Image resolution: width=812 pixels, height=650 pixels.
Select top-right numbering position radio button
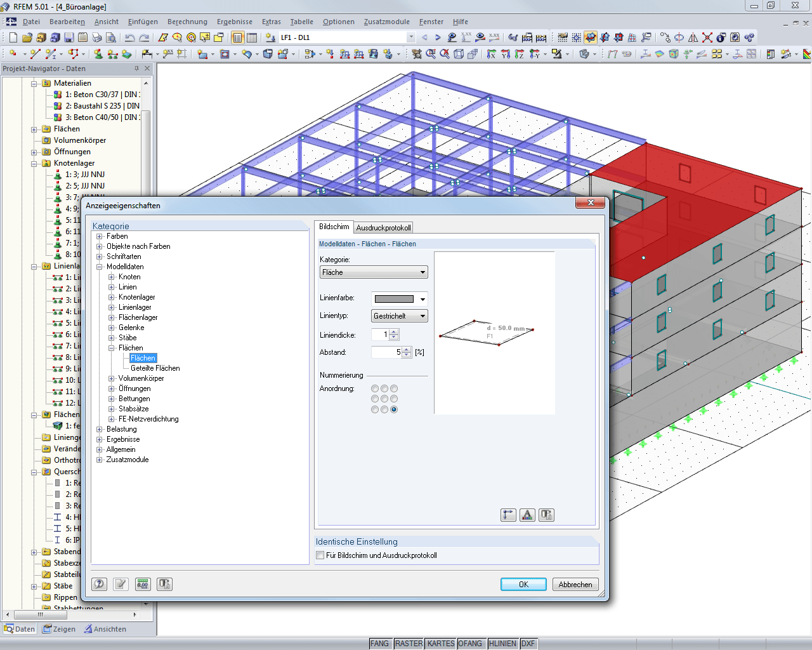coord(394,388)
